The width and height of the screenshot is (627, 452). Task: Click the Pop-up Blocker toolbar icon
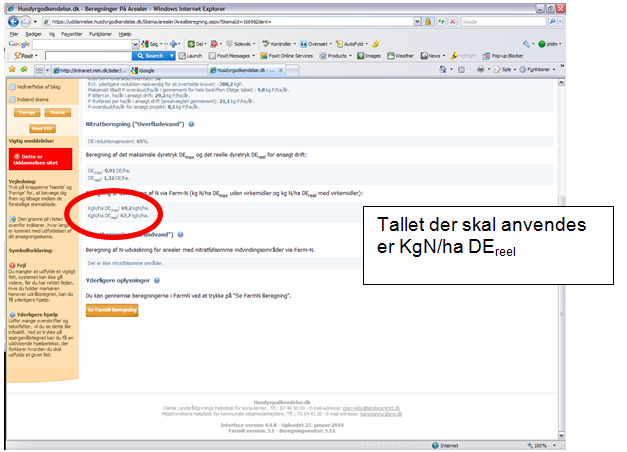(484, 57)
